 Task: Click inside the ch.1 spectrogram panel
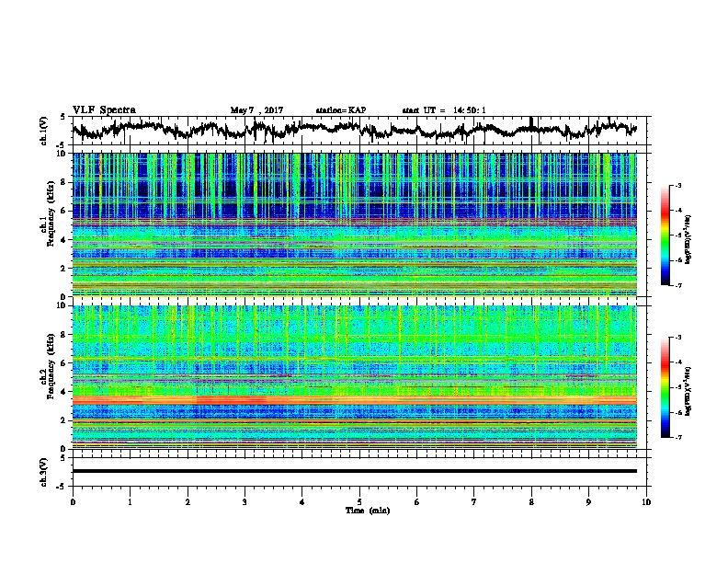click(355, 224)
